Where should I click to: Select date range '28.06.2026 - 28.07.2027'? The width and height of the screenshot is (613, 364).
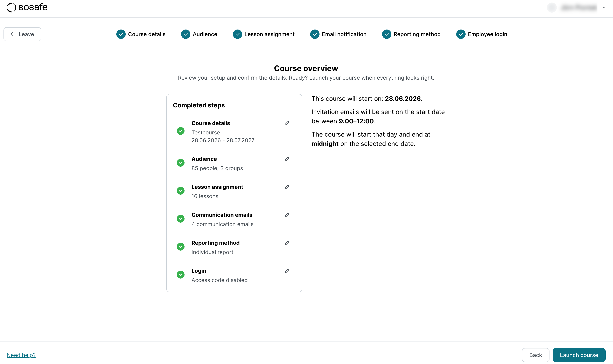223,140
